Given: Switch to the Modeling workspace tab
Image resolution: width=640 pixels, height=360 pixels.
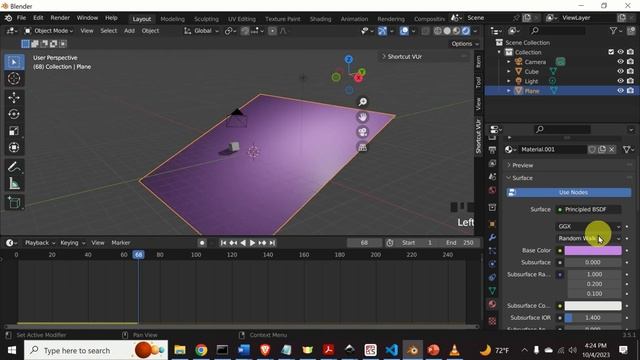Looking at the screenshot, I should (172, 19).
